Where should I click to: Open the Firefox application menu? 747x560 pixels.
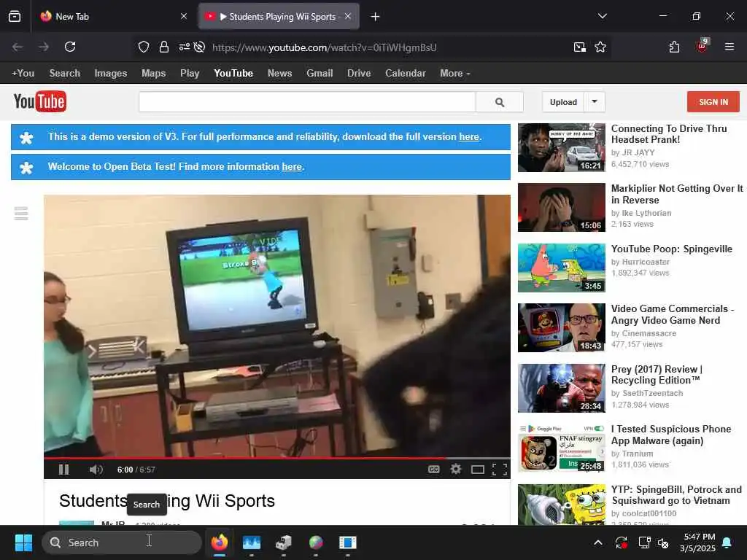pyautogui.click(x=729, y=47)
